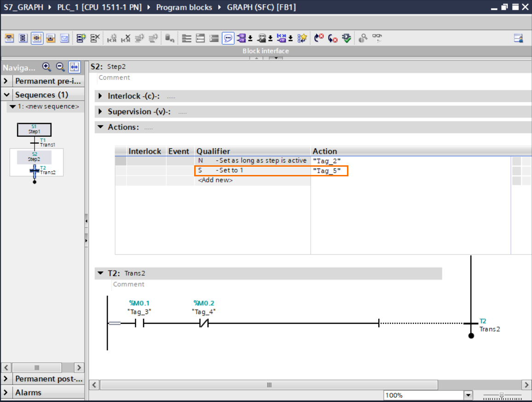Click the second greyed-out insert rows icon
Screen dimensions: 532x402
[153, 38]
